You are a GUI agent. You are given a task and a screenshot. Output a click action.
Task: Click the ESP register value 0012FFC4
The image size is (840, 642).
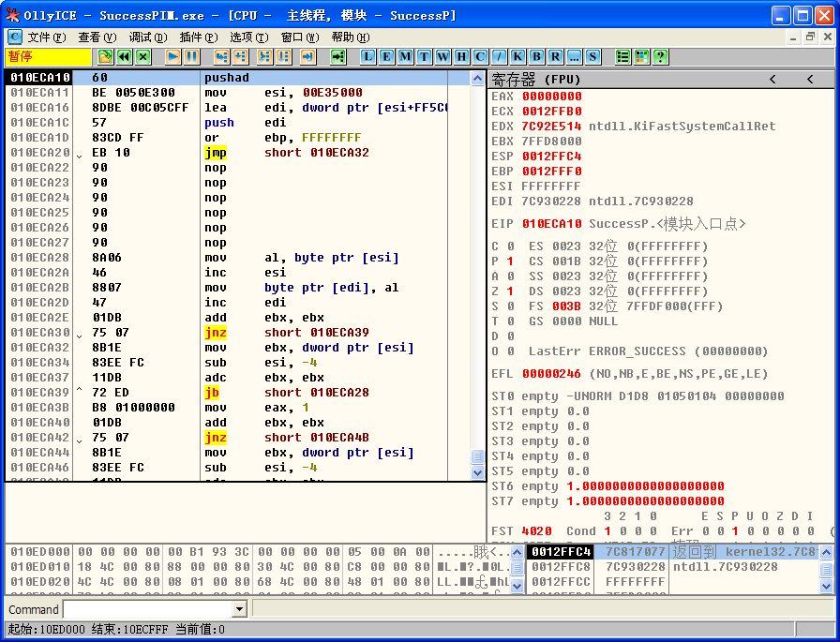tap(552, 157)
